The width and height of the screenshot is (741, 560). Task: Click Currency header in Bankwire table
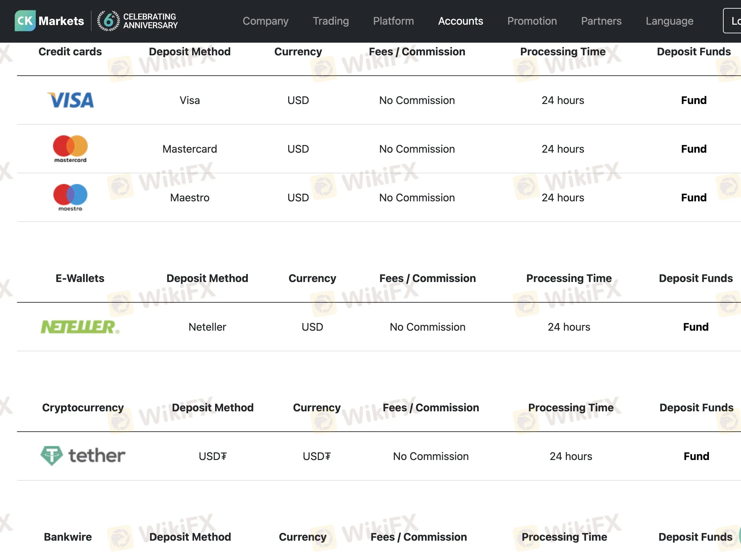(302, 537)
